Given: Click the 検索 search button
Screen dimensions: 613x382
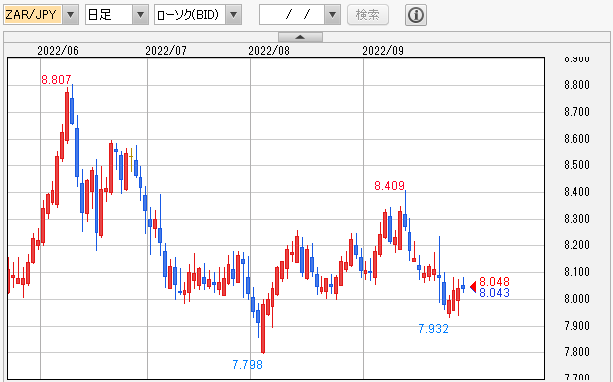Looking at the screenshot, I should point(367,15).
